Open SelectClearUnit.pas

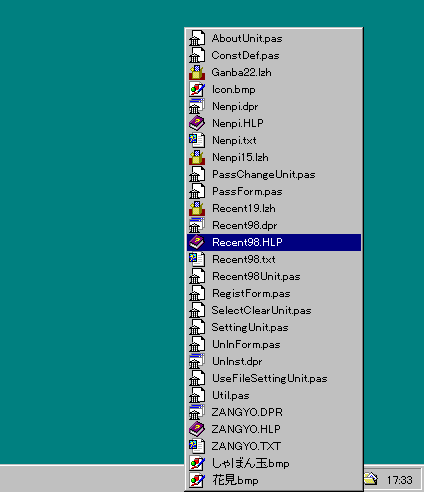pos(274,310)
